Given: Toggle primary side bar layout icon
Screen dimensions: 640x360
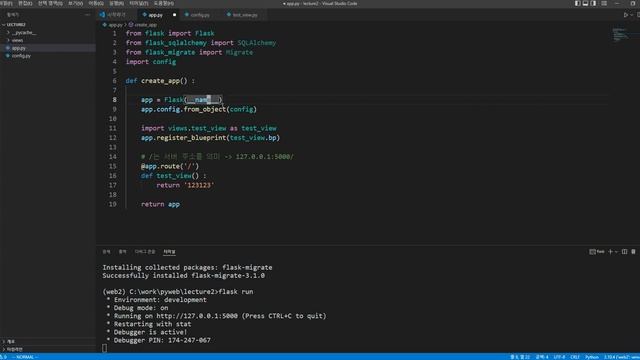Looking at the screenshot, I should point(577,3).
